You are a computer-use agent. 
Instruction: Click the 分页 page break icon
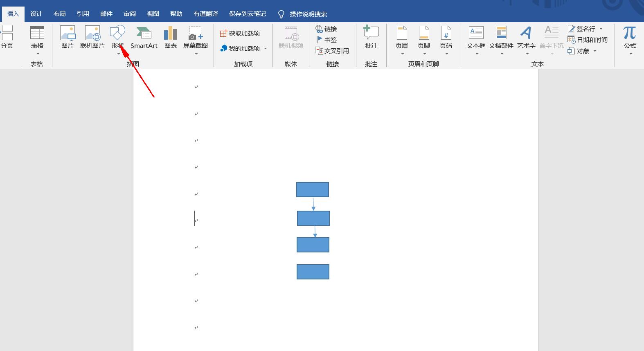pyautogui.click(x=7, y=34)
